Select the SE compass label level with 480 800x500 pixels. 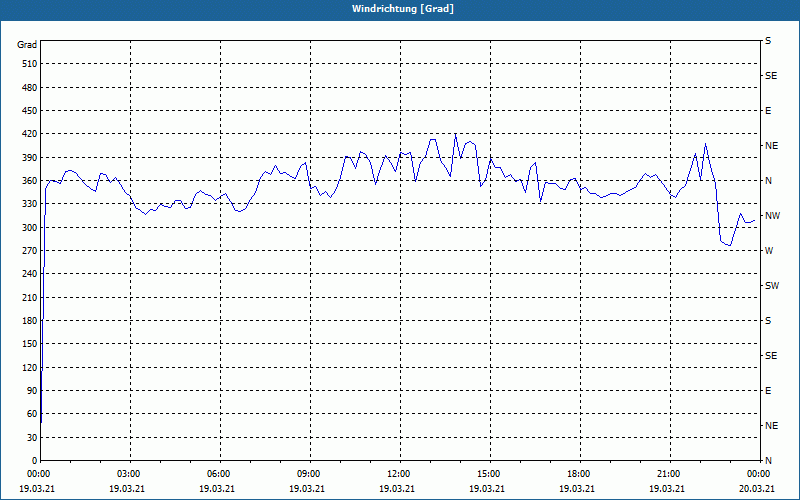coord(771,76)
